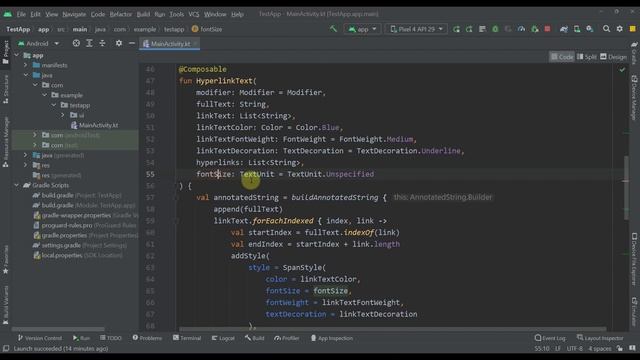Click the testapp breadcrumb item

click(x=174, y=29)
